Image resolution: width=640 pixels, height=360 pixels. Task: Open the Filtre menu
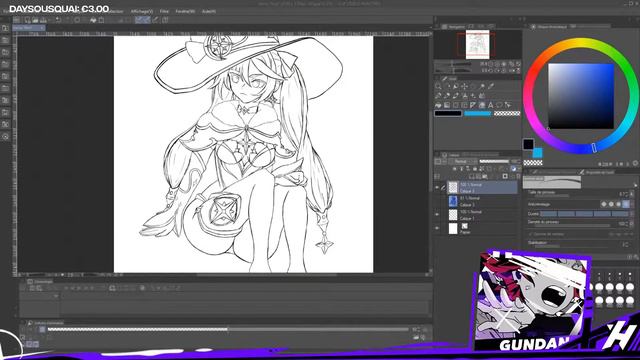click(x=164, y=11)
